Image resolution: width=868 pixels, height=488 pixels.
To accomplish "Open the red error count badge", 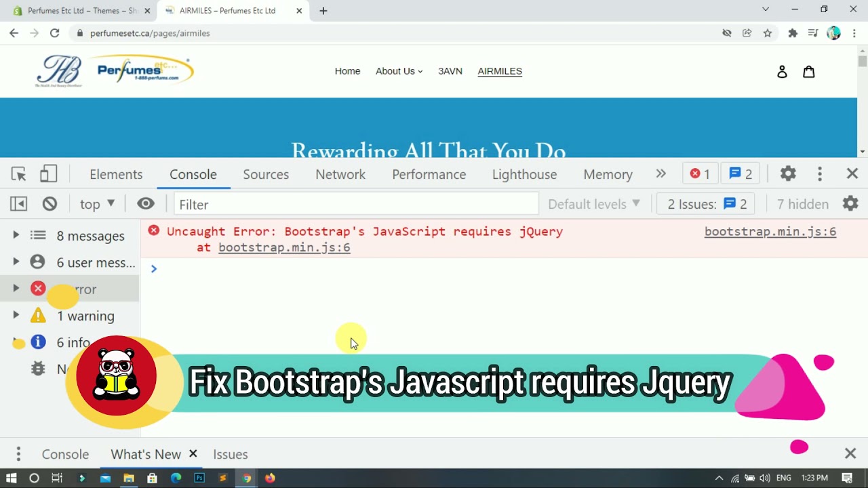I will (700, 174).
